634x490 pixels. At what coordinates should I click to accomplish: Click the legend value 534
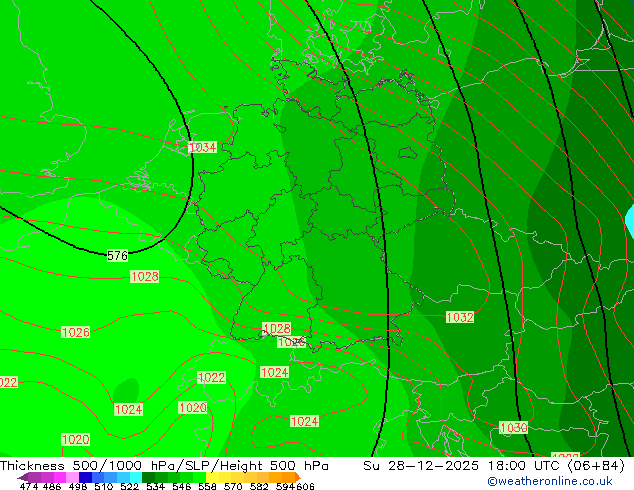pos(155,486)
